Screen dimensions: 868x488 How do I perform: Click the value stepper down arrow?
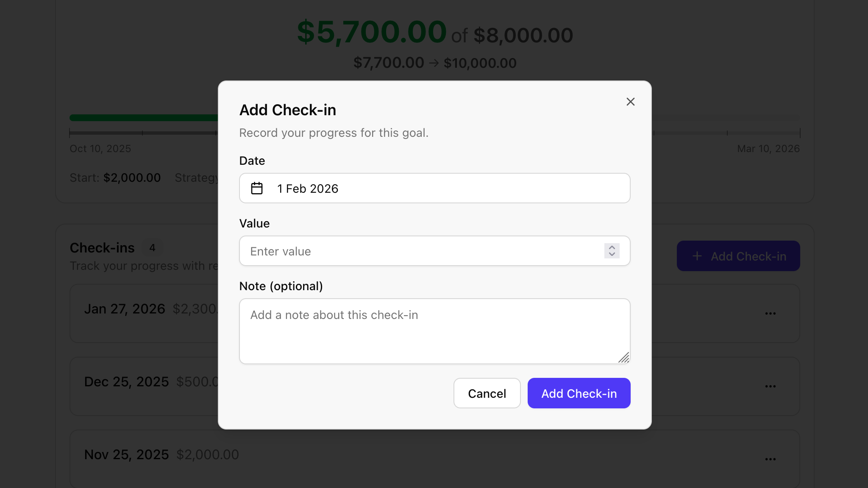[x=612, y=254]
